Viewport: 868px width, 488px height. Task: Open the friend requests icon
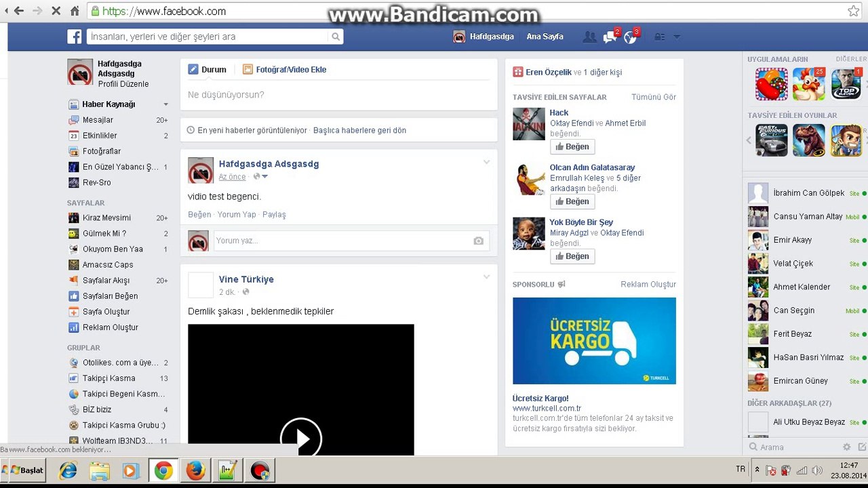tap(589, 37)
